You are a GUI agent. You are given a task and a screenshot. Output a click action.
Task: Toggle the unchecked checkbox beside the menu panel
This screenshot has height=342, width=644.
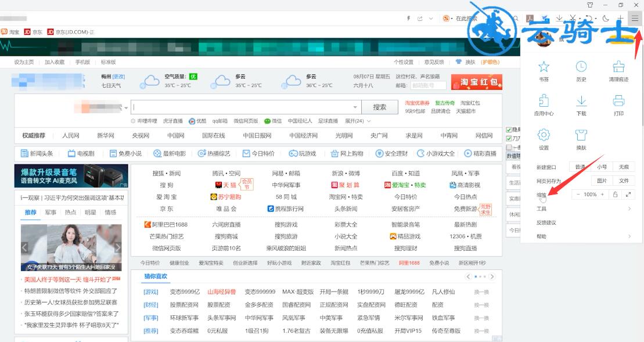(509, 147)
